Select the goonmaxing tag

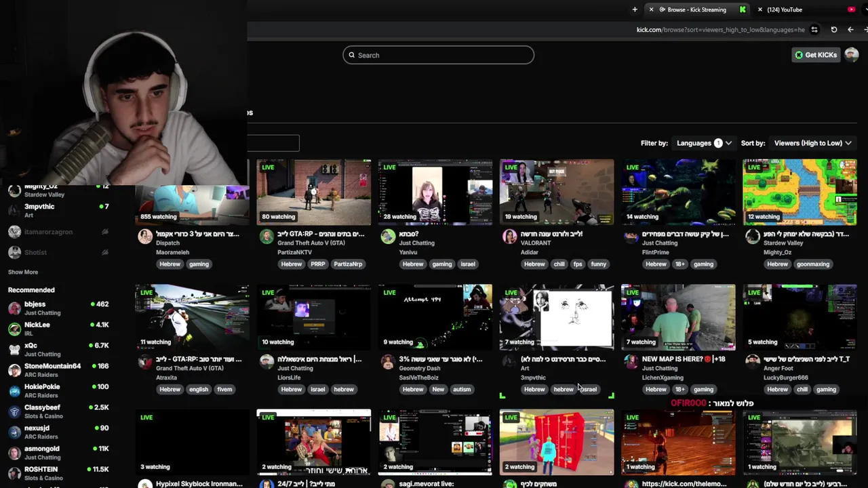813,264
